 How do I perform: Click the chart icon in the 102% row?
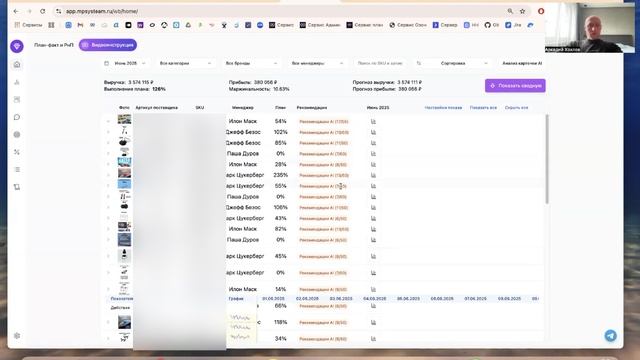[x=373, y=132]
